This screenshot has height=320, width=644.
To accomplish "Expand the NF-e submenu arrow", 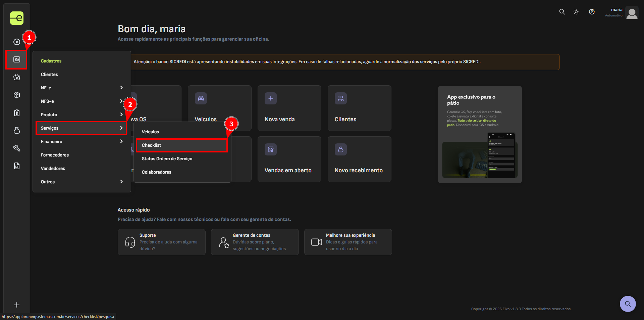I will click(121, 88).
